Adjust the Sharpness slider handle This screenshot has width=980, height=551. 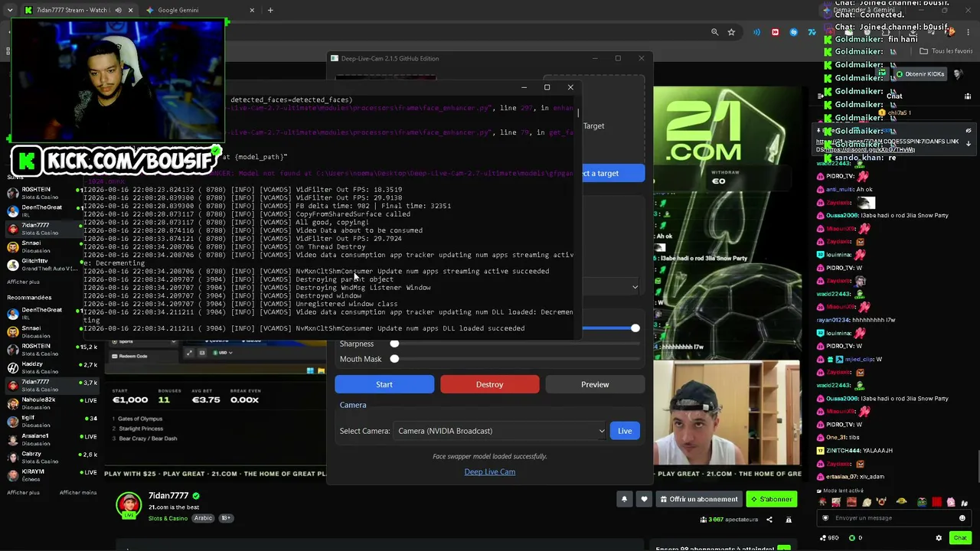point(394,344)
